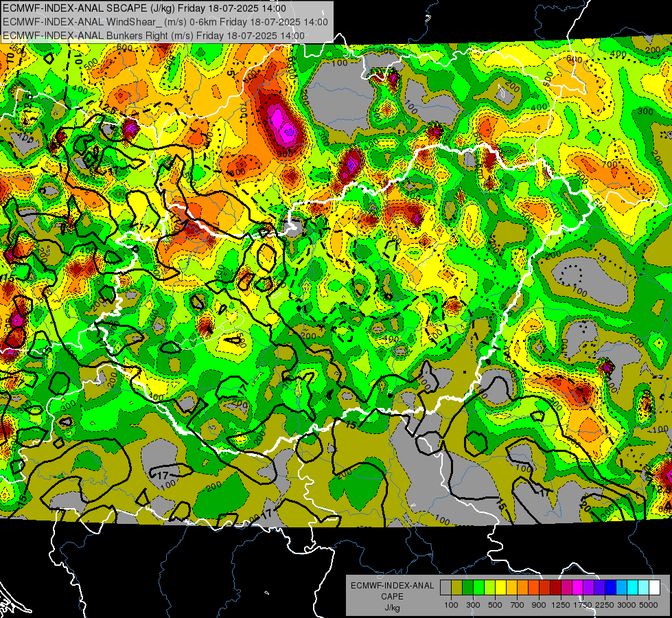This screenshot has height=618, width=672.
Task: Click the ECMWF-INDEX-ANAL legend heading
Action: [x=393, y=586]
